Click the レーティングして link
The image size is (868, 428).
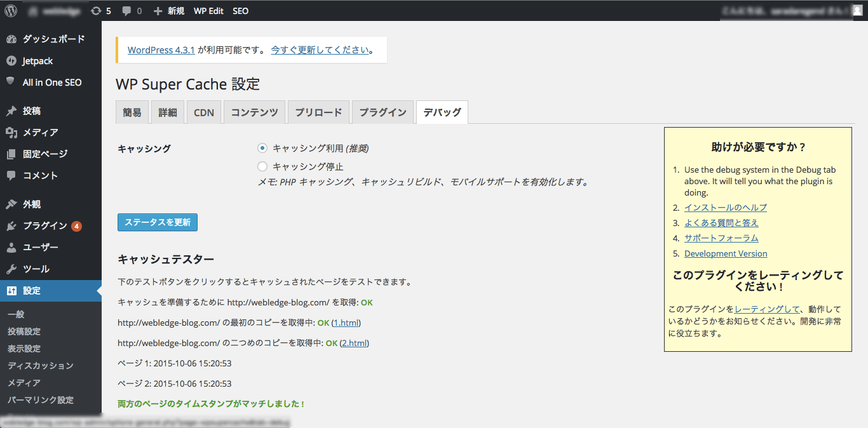pyautogui.click(x=767, y=309)
